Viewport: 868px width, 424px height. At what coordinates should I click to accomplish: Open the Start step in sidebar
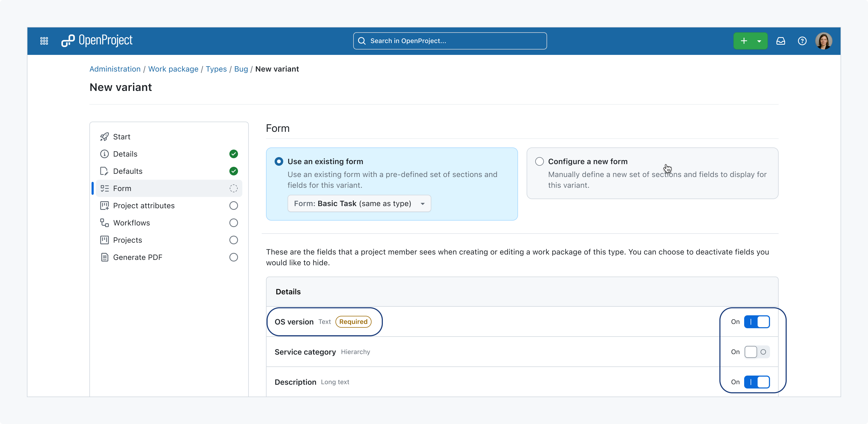[x=169, y=137]
